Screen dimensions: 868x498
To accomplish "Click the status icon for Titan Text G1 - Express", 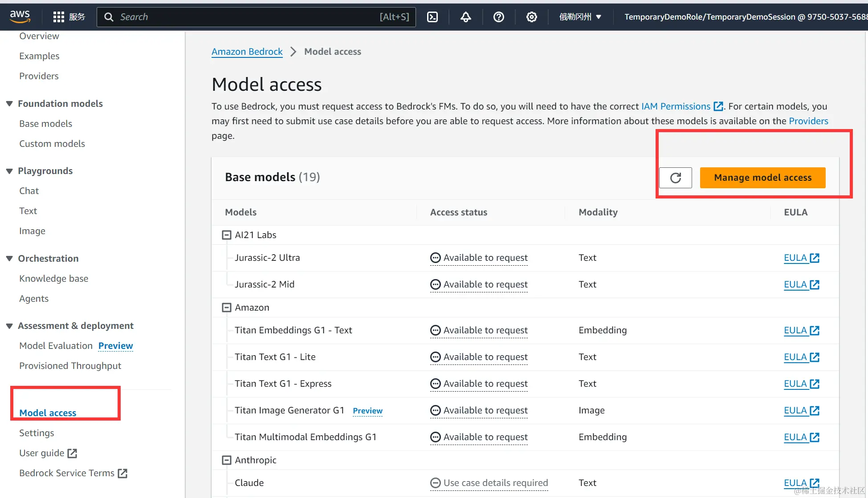I will coord(436,384).
